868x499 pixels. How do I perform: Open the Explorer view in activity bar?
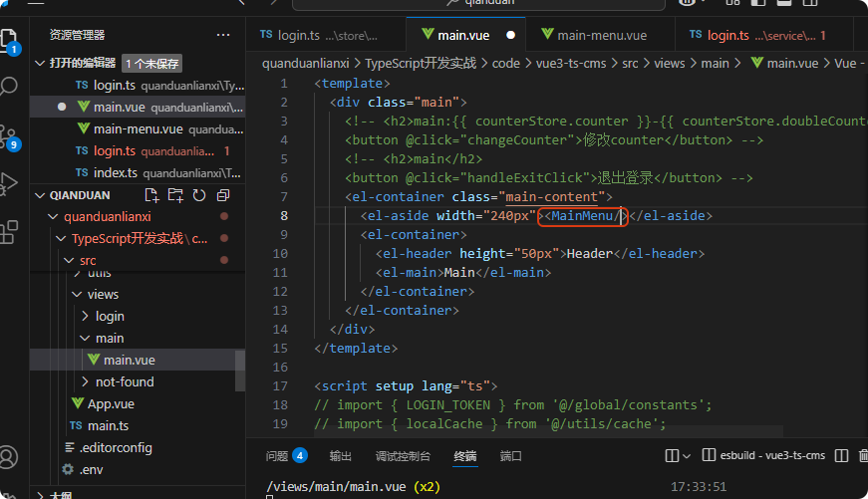click(8, 40)
